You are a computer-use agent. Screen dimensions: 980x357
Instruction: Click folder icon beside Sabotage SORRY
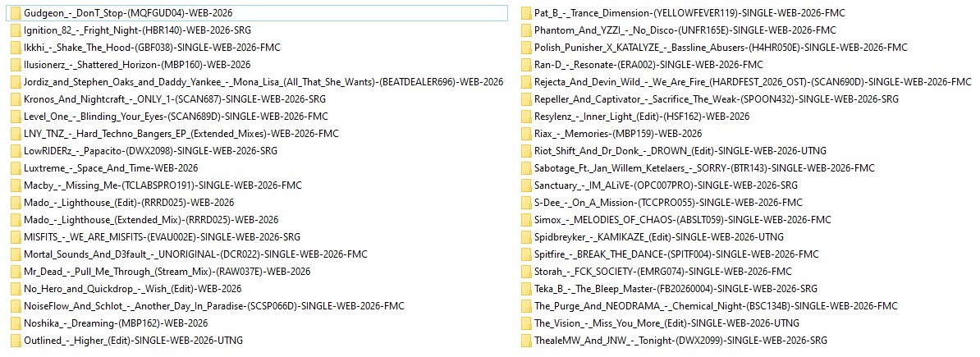point(526,168)
